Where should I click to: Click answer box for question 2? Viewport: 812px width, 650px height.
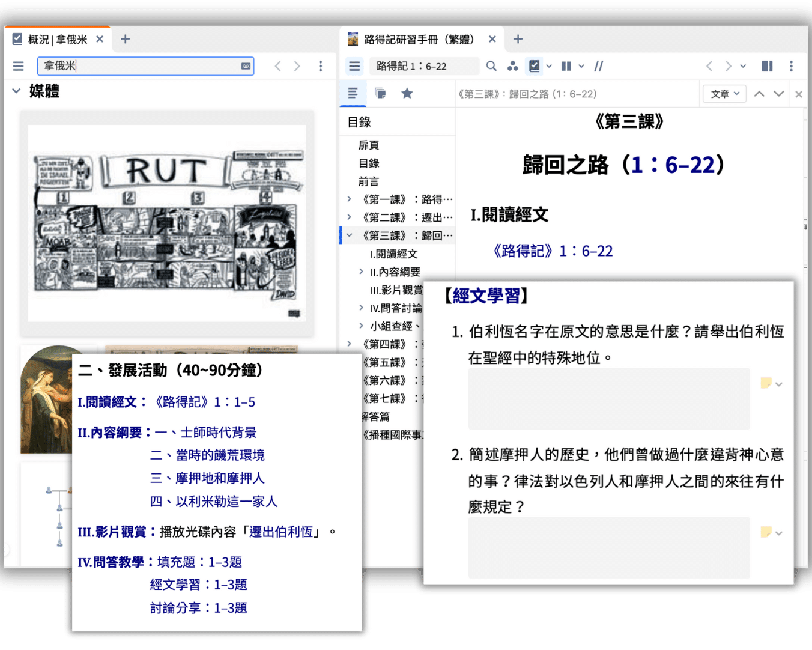point(609,548)
